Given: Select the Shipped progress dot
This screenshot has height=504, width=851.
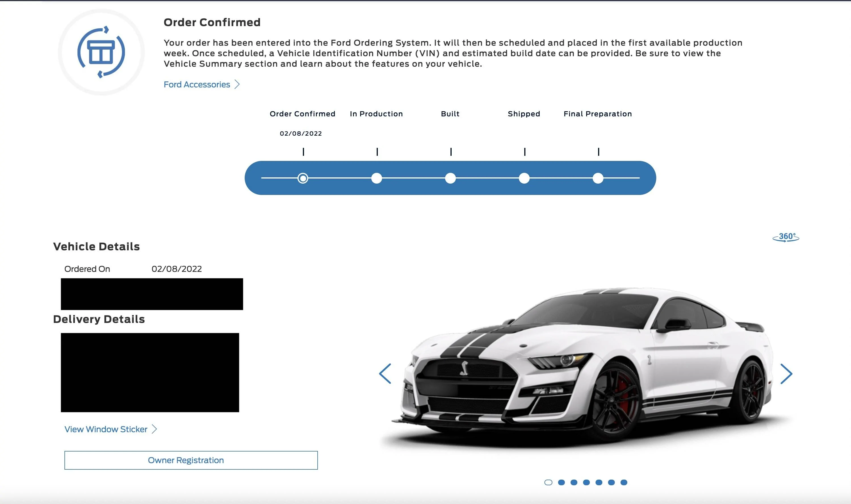Looking at the screenshot, I should 524,178.
